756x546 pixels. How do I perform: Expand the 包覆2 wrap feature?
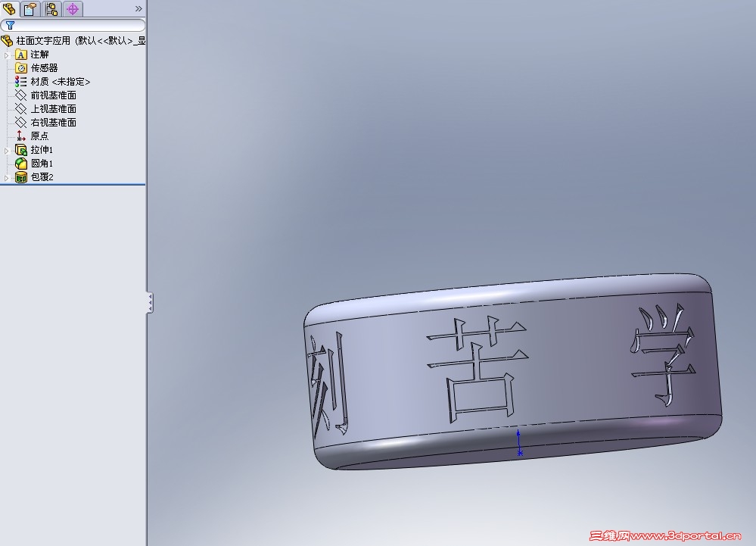click(6, 178)
